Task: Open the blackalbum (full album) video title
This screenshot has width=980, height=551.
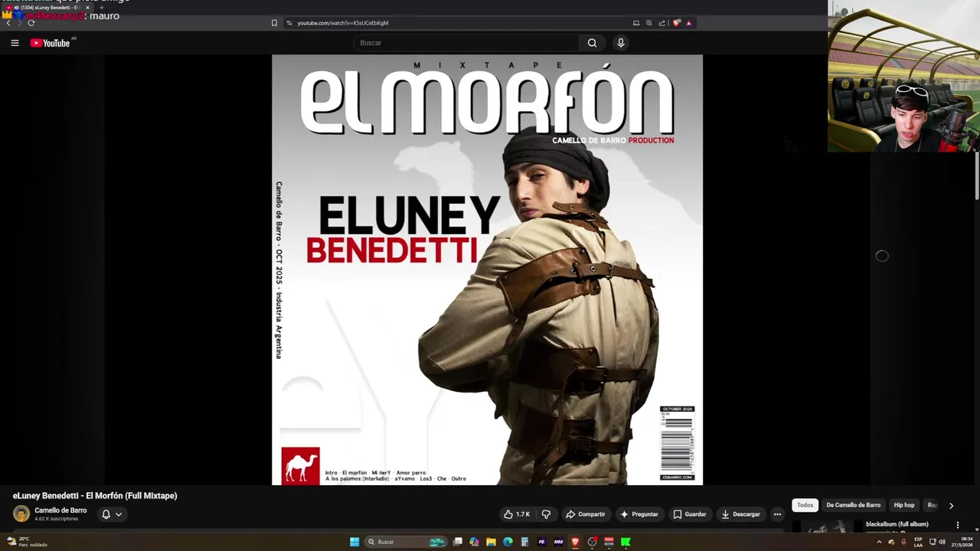Action: (897, 524)
